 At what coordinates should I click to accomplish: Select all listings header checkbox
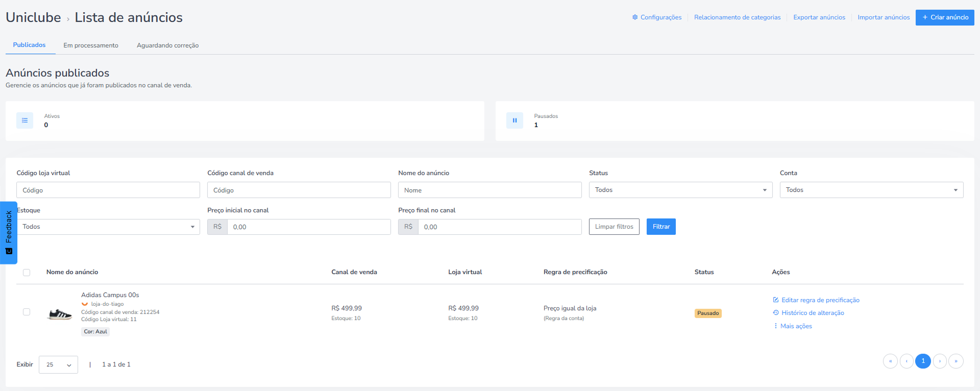(27, 273)
